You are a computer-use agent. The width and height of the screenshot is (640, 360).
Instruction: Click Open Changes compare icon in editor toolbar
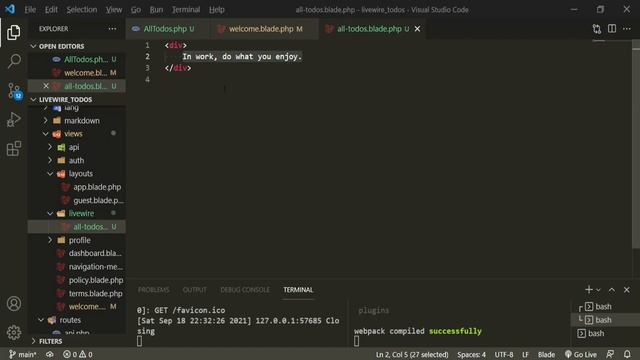(x=597, y=29)
